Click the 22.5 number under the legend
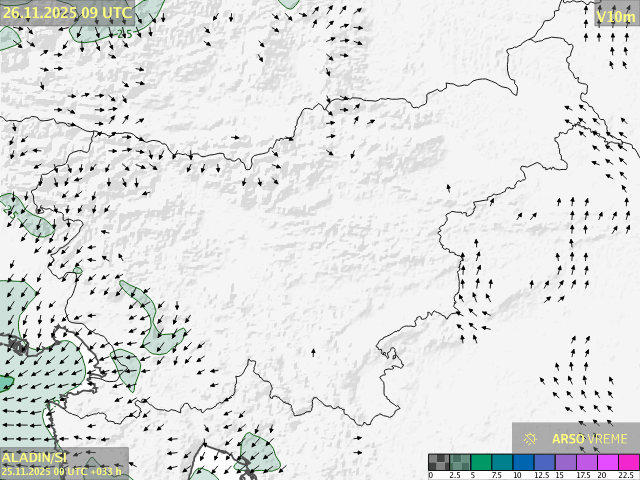 pos(626,475)
